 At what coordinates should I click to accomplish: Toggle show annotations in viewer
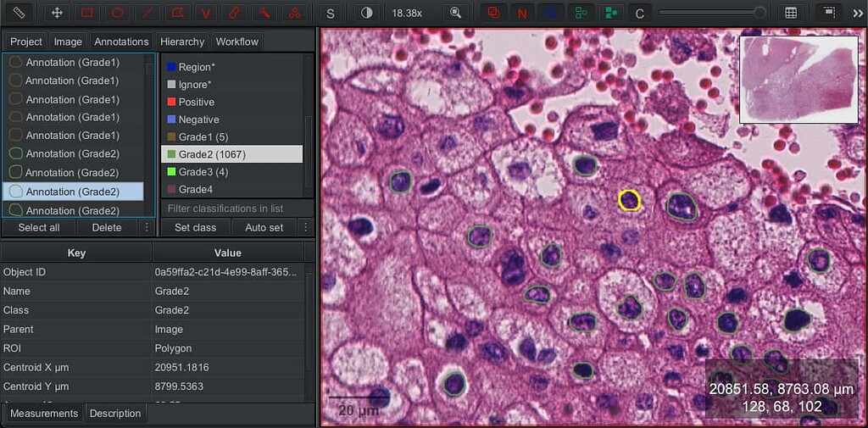pos(492,13)
